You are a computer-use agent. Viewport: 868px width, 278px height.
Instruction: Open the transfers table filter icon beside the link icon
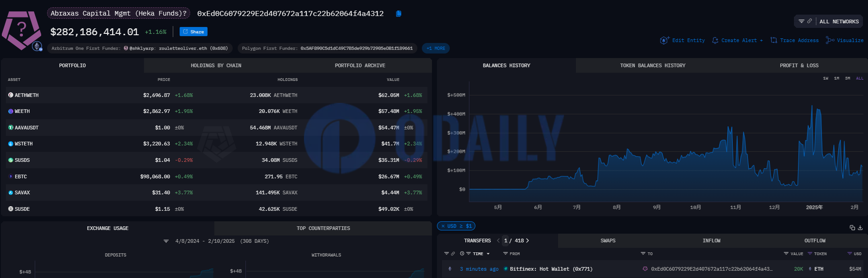coord(447,254)
